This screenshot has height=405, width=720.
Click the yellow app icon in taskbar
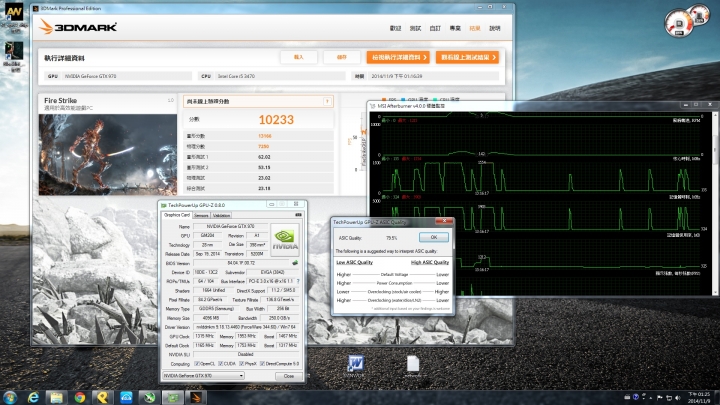103,397
